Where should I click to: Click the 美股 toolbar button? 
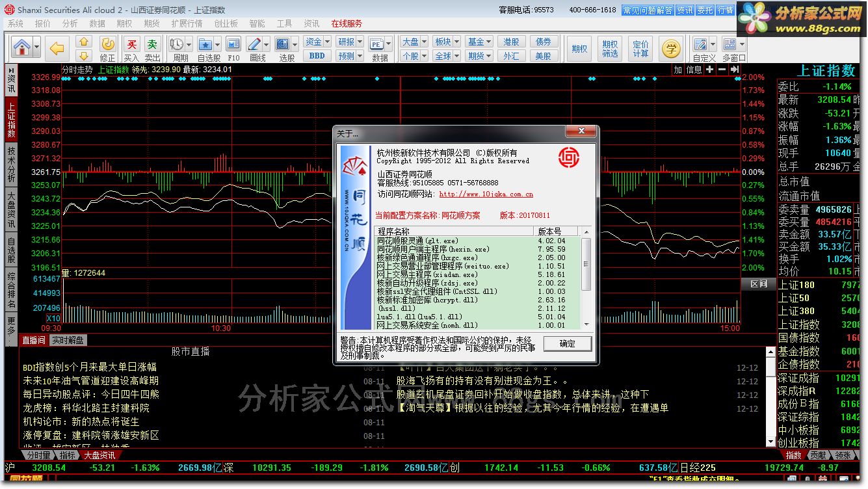[x=544, y=56]
